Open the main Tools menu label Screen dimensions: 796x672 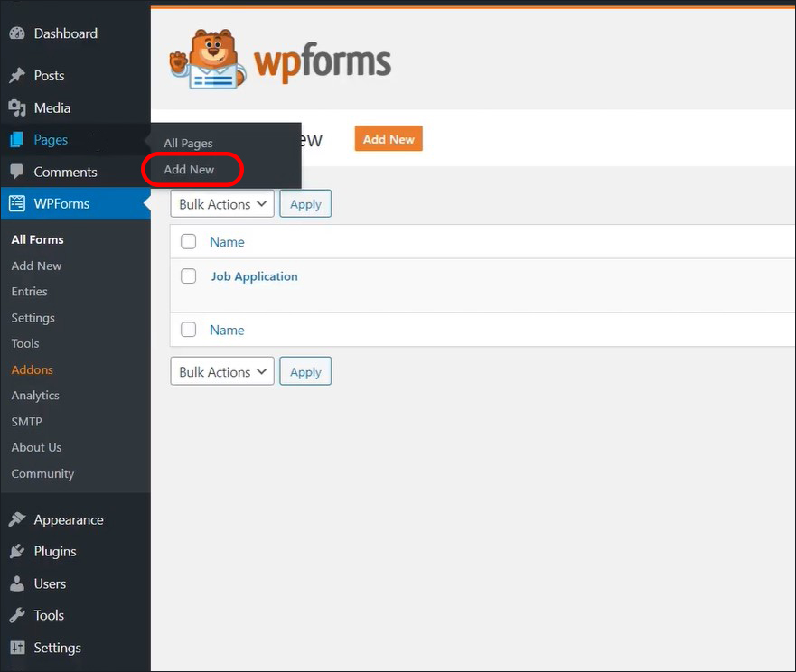click(49, 615)
